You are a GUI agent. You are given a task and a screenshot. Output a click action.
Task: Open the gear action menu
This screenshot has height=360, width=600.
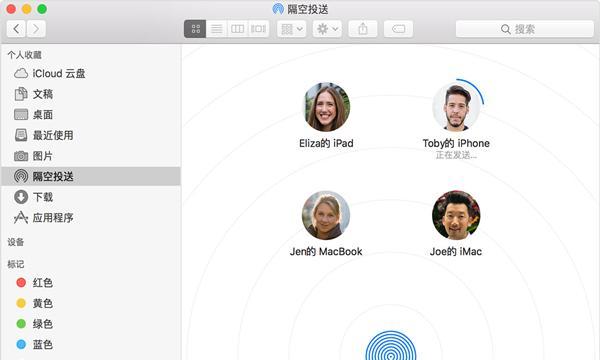(327, 29)
